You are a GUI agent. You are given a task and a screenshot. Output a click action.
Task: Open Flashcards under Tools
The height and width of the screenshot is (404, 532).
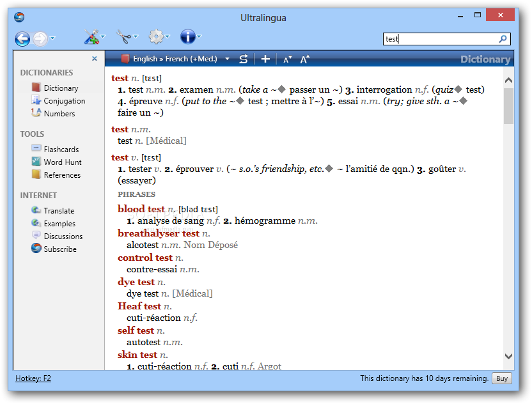coord(61,150)
